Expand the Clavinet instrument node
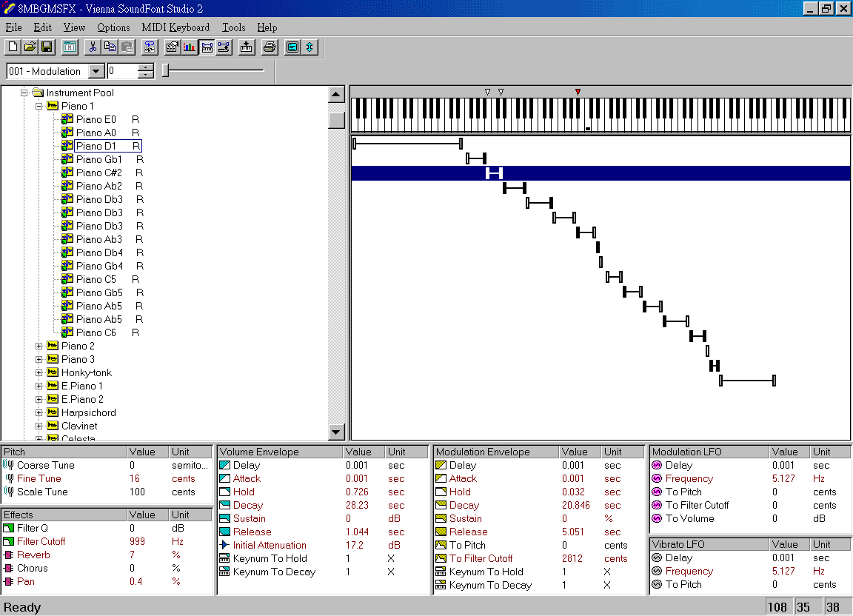Image resolution: width=853 pixels, height=616 pixels. [39, 426]
